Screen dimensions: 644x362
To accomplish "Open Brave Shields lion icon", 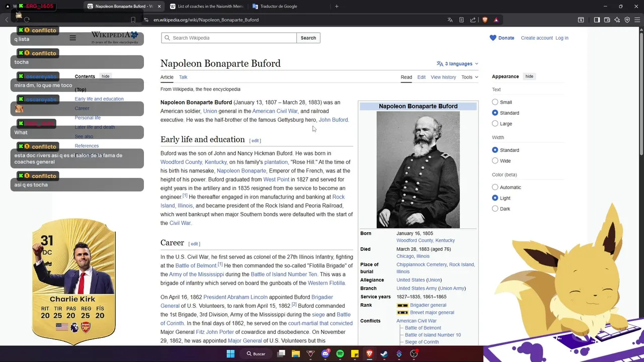I will click(485, 20).
